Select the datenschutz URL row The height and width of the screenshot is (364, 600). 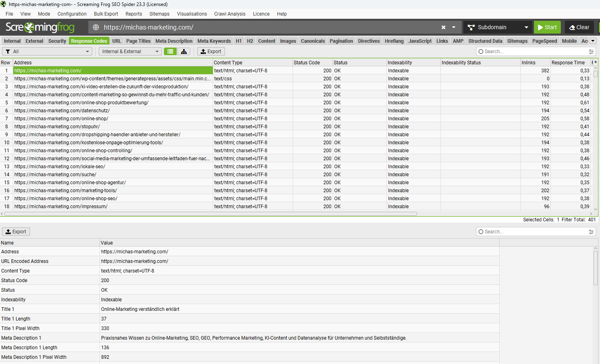tap(113, 111)
